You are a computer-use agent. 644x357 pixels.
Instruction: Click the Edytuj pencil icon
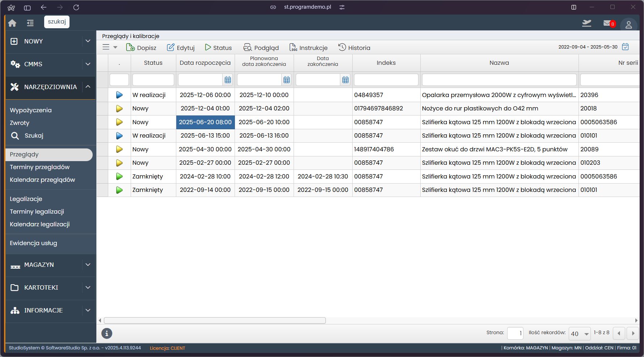tap(171, 47)
